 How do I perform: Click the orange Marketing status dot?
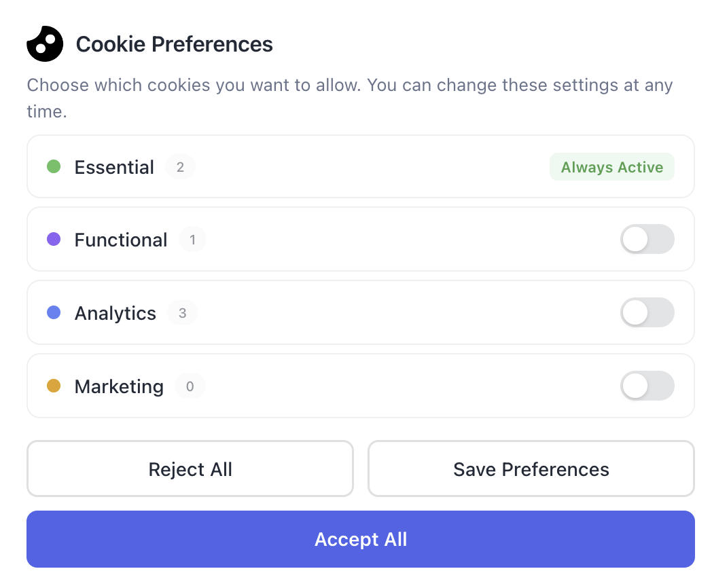point(54,386)
